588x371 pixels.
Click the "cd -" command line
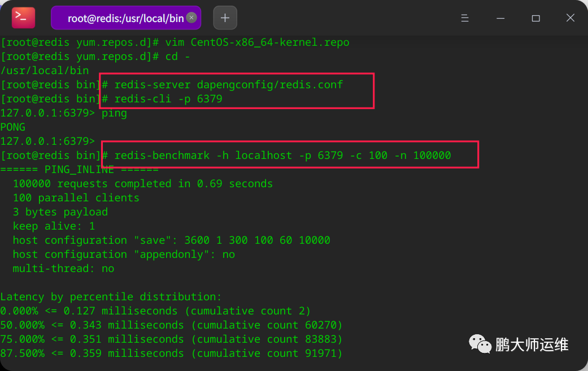click(x=95, y=57)
